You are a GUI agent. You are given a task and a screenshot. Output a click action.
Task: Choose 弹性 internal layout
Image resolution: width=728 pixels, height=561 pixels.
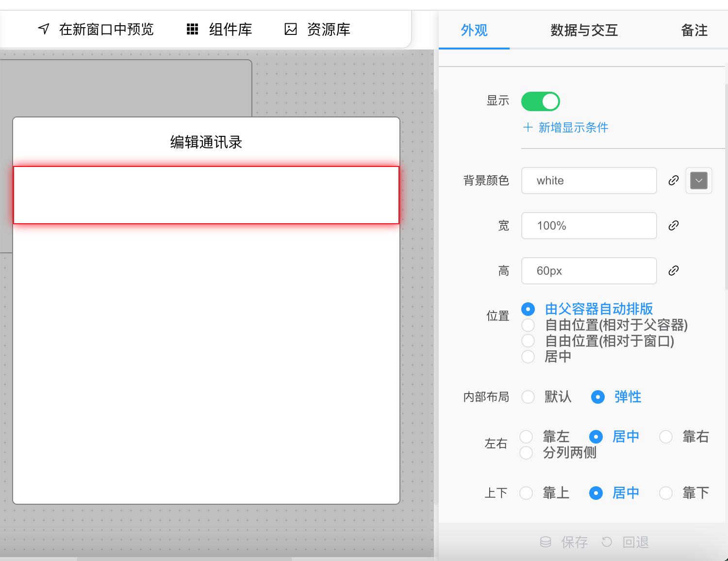(598, 397)
